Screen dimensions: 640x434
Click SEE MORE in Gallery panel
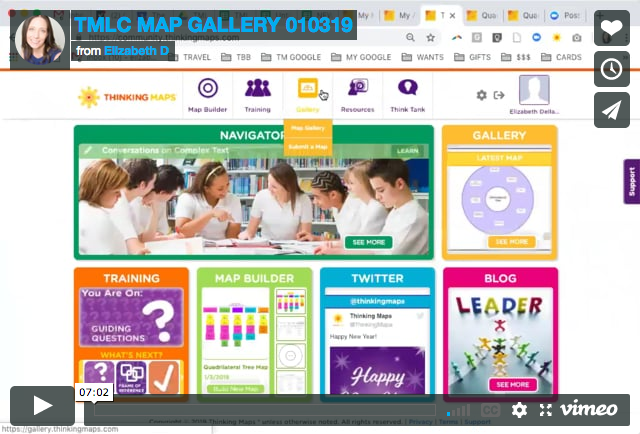click(511, 242)
